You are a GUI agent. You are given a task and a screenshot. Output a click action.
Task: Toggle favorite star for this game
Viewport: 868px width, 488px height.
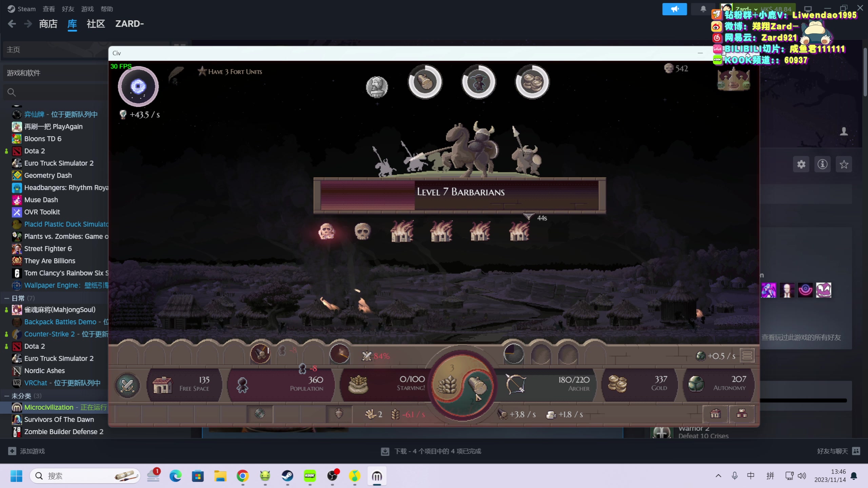[x=844, y=165]
